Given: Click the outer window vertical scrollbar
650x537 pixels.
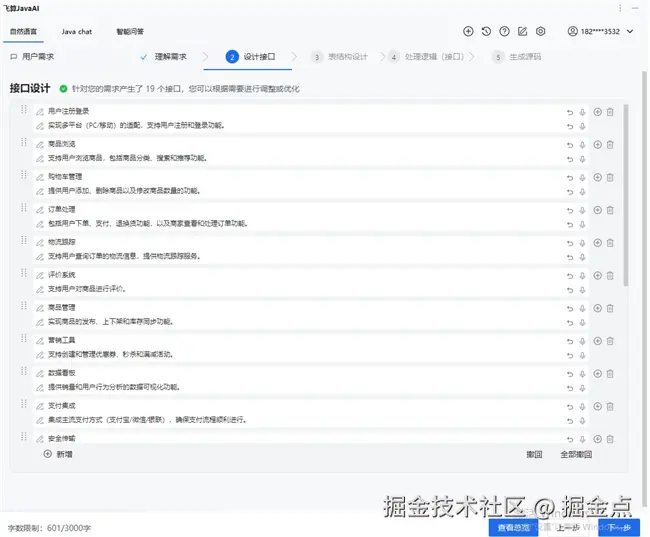Looking at the screenshot, I should [644, 288].
